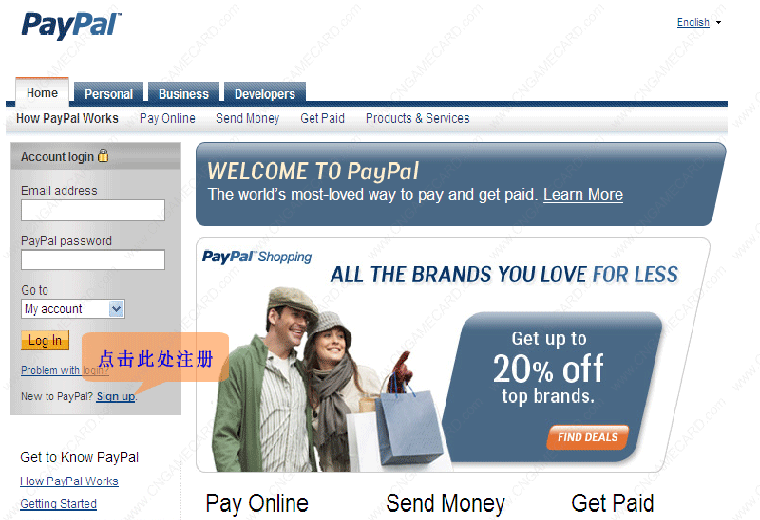Go to the Home tab
This screenshot has height=520, width=760.
(42, 92)
